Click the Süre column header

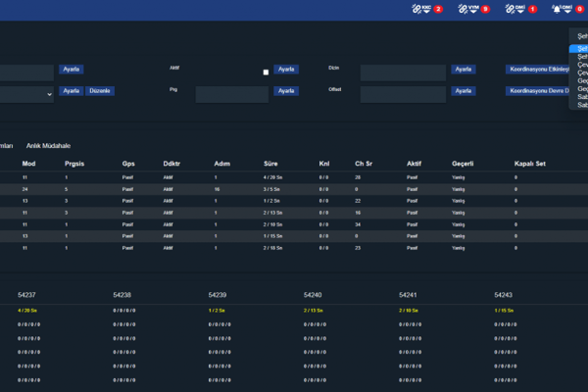pyautogui.click(x=270, y=164)
